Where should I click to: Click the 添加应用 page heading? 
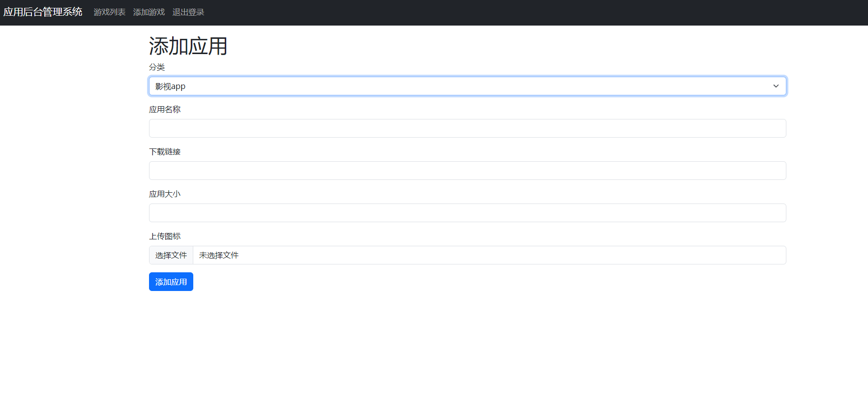click(188, 46)
